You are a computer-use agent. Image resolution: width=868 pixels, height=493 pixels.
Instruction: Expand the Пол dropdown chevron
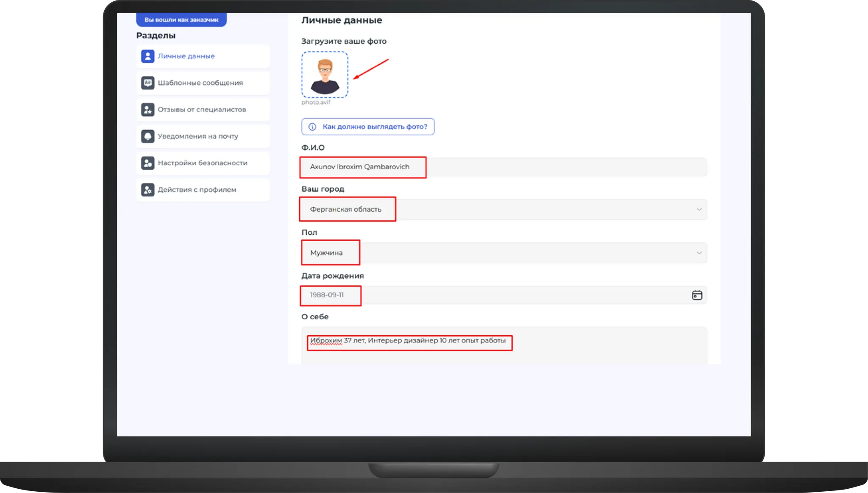(x=699, y=253)
